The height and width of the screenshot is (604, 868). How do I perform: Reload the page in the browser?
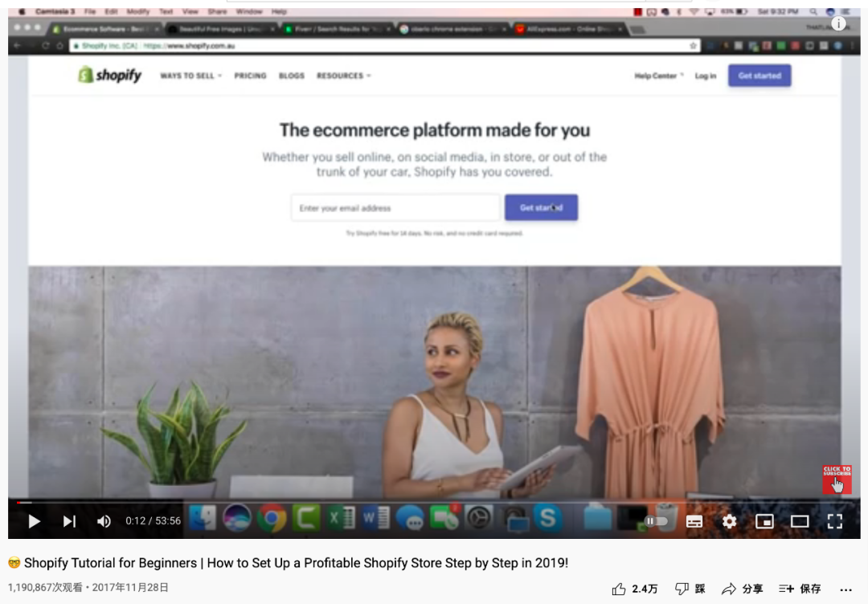point(45,45)
